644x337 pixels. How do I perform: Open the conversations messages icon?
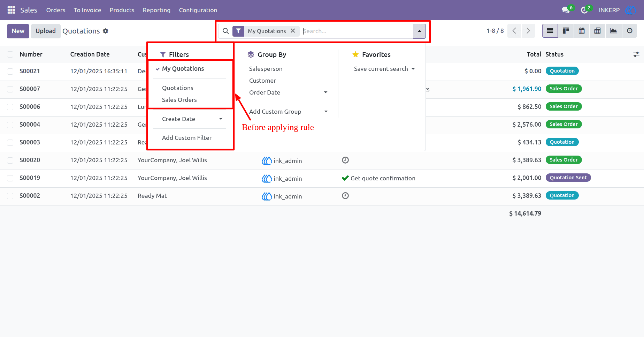pos(566,10)
